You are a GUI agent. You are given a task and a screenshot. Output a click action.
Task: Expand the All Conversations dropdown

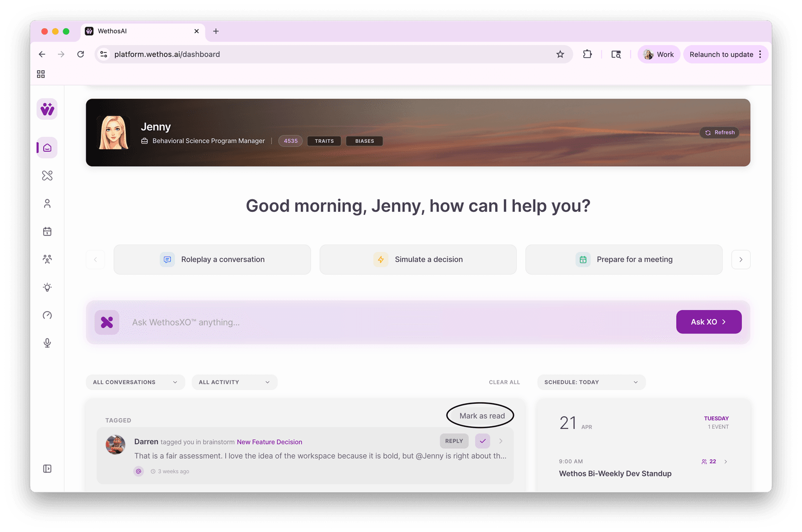135,382
